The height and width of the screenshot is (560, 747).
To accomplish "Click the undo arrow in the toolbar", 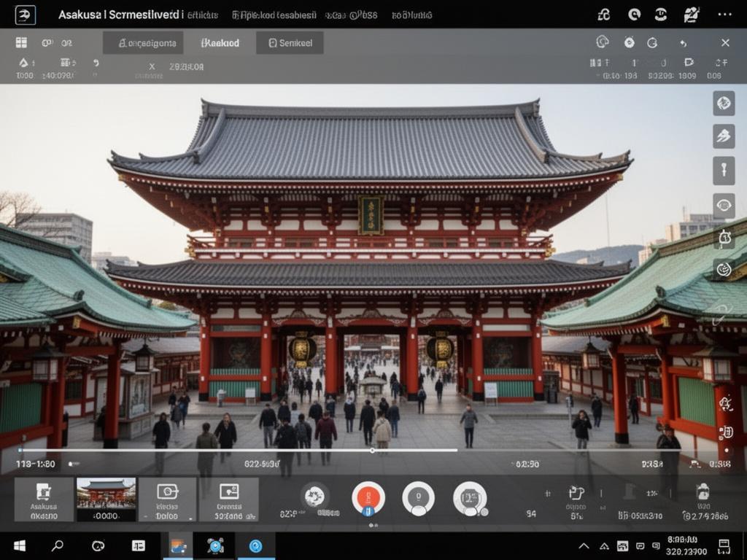I will point(684,42).
